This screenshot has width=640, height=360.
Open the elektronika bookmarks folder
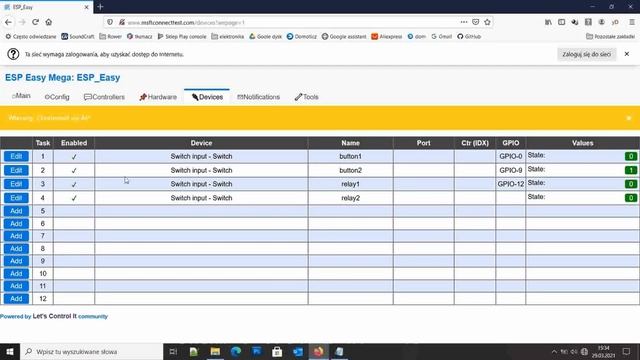227,36
